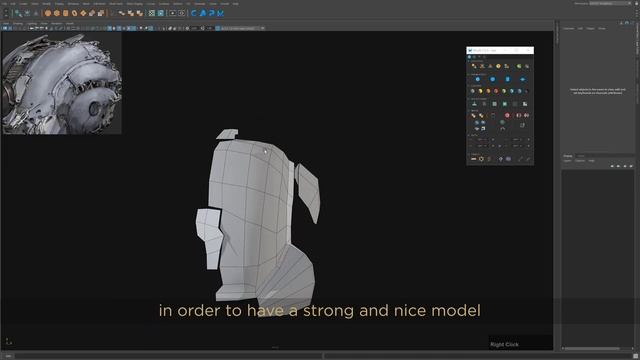The image size is (640, 360).
Task: Click the yellow sphere icon in the spheres row
Action: pos(480,91)
